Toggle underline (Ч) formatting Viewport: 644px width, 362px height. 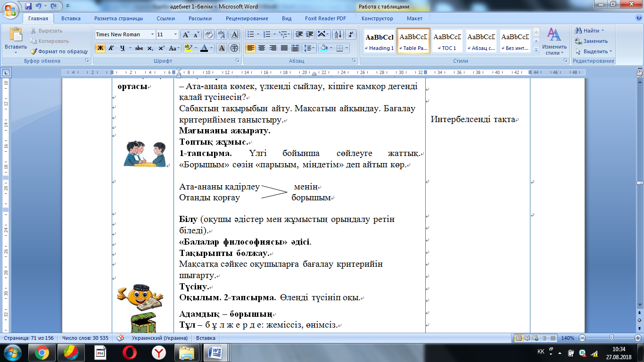(122, 48)
